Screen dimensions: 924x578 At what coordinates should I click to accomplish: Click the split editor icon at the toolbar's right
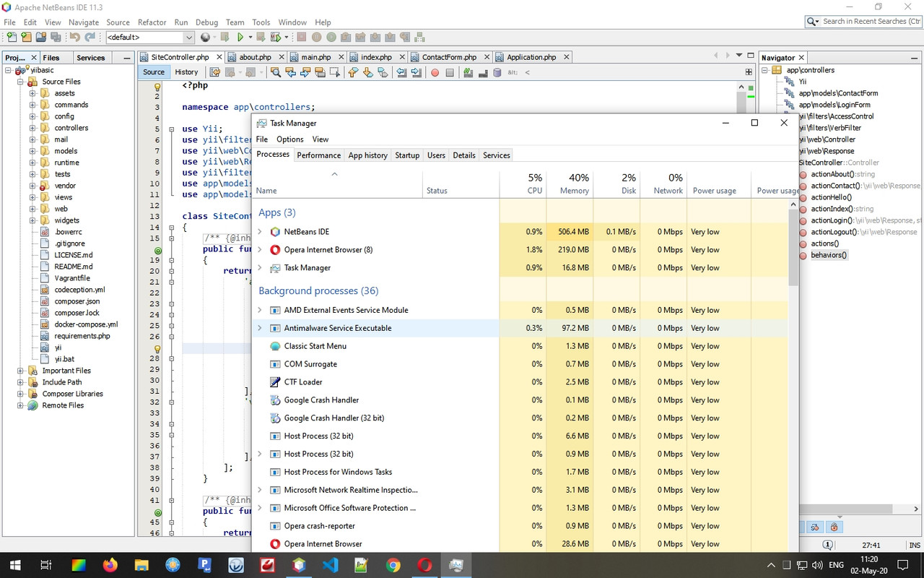point(749,72)
